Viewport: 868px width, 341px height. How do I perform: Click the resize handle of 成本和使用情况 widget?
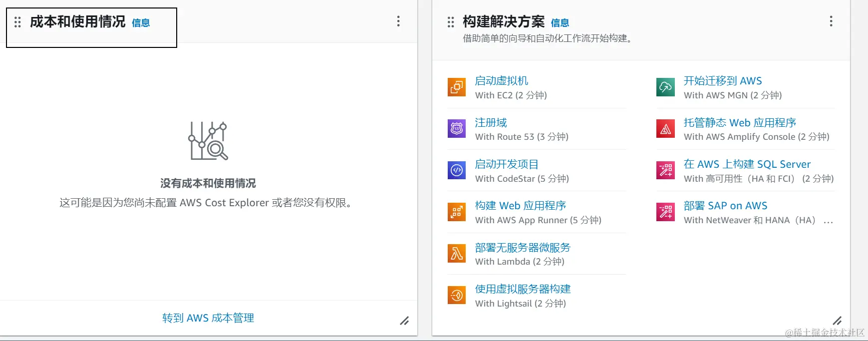tap(404, 321)
